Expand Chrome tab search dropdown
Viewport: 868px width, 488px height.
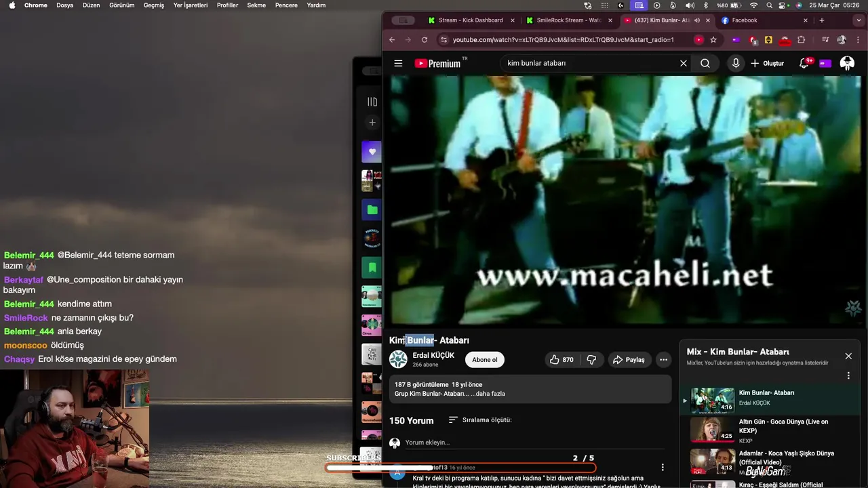pos(859,20)
